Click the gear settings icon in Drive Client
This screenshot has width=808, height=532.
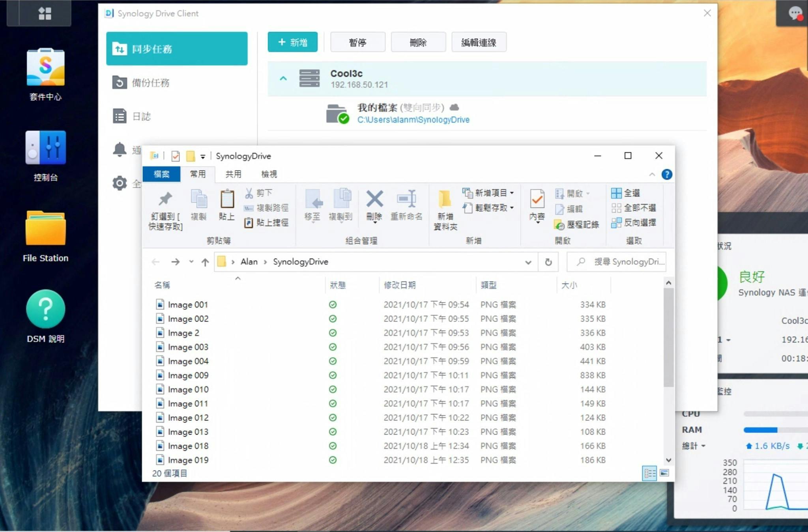click(x=120, y=183)
